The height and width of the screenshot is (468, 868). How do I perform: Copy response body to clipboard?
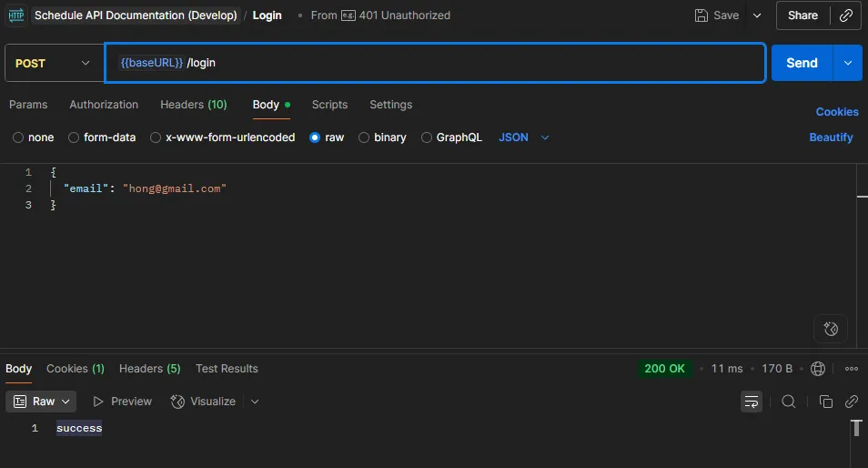click(826, 402)
